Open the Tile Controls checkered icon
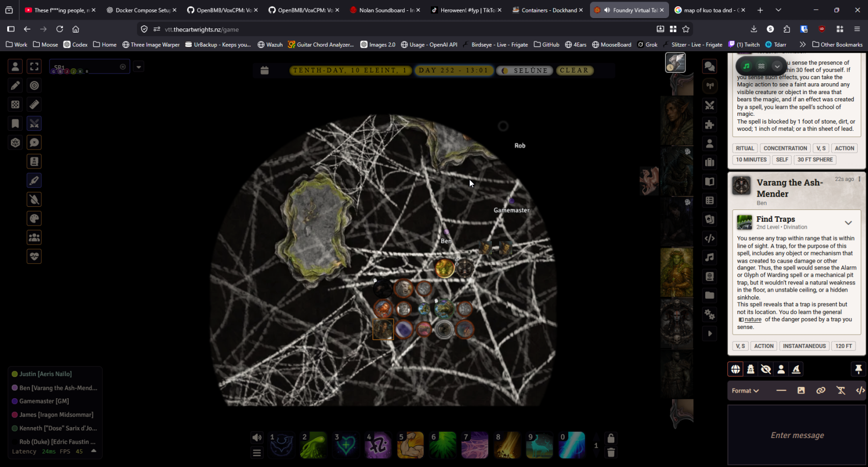The height and width of the screenshot is (467, 868). [x=16, y=104]
